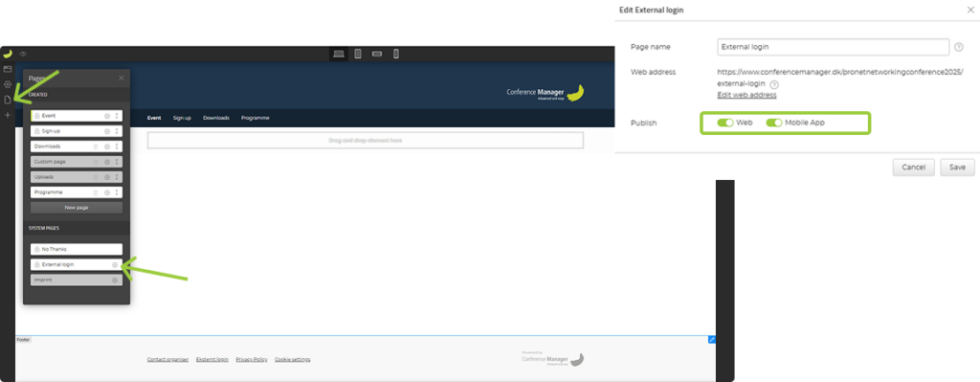Select the Programme item in site navigation
This screenshot has width=980, height=382.
pyautogui.click(x=255, y=118)
